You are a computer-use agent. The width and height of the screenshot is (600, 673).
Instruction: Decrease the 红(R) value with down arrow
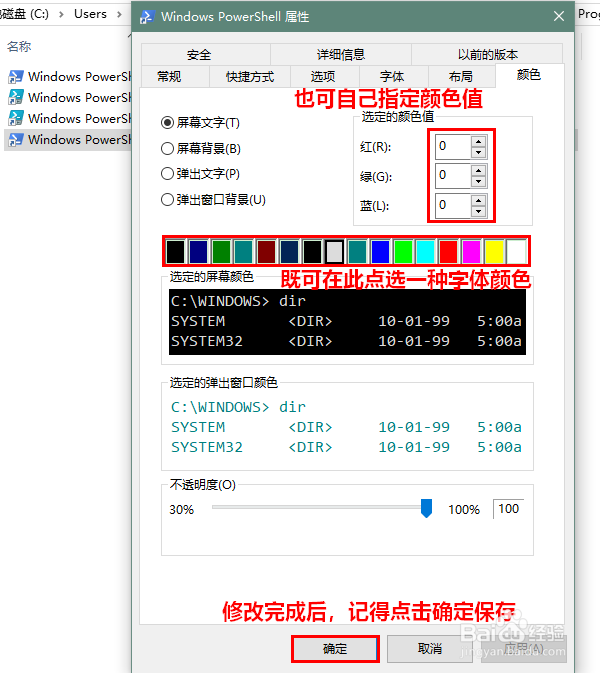[x=478, y=152]
